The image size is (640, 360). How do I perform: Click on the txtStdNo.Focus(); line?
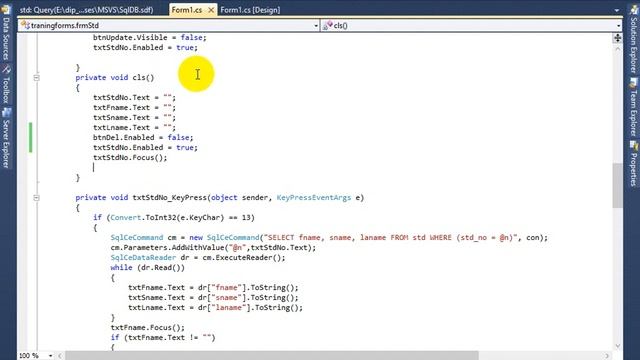pyautogui.click(x=130, y=158)
